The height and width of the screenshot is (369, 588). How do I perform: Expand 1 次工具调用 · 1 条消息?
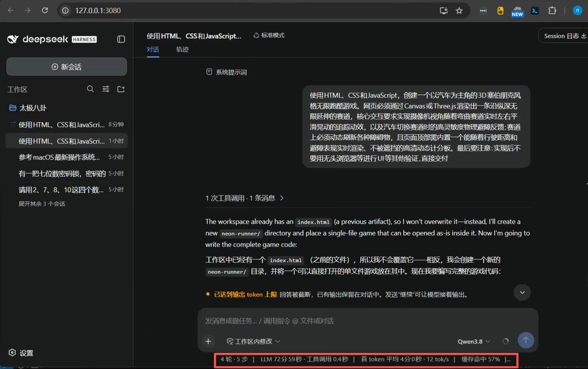pos(245,198)
